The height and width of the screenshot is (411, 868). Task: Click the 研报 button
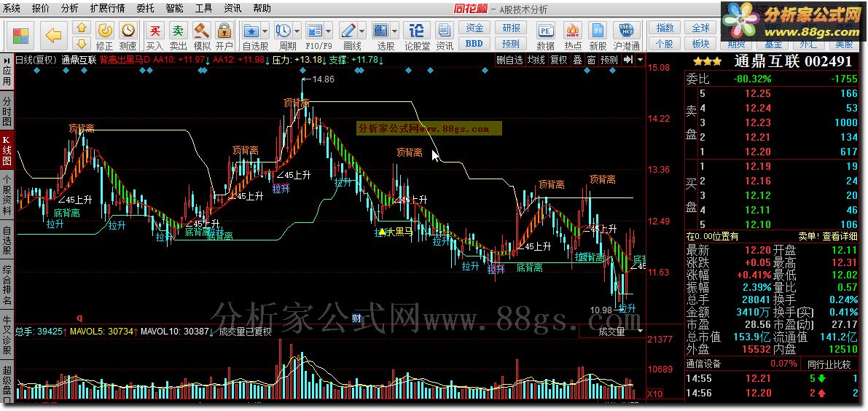(511, 28)
